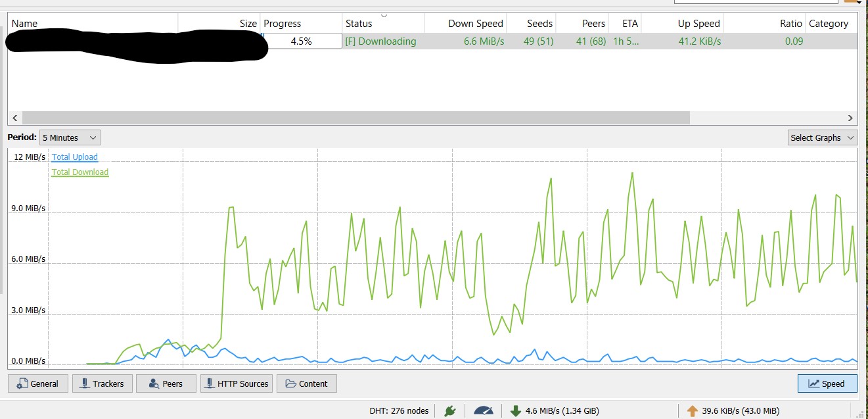Viewport: 868px width, 419px height.
Task: Open the Content tab
Action: 307,383
